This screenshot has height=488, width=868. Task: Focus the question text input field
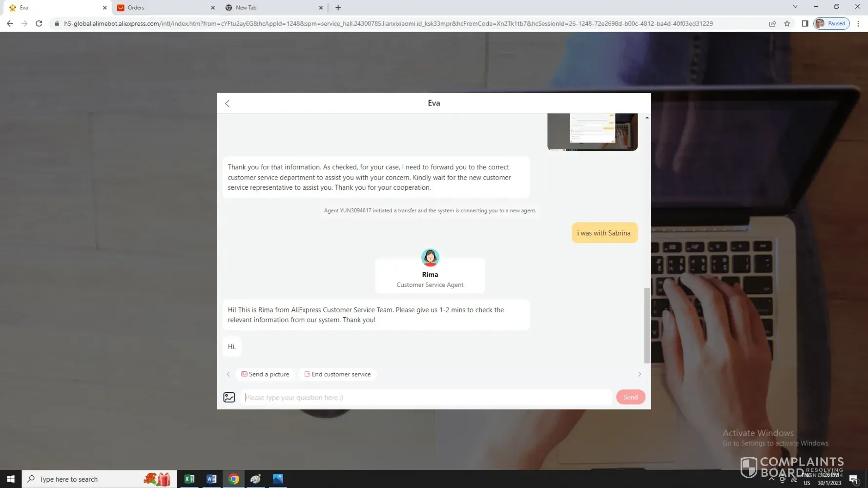pos(426,397)
